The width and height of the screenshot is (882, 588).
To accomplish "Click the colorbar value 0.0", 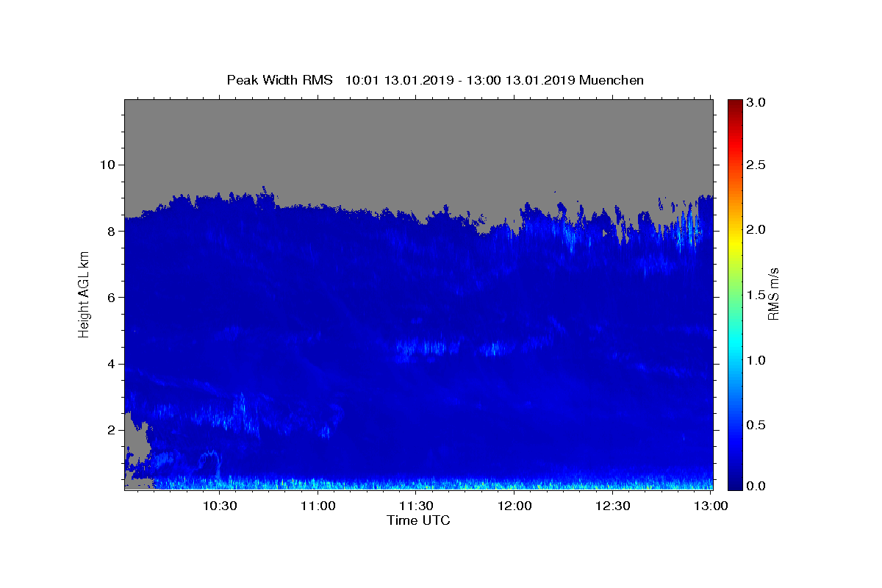I will (756, 486).
